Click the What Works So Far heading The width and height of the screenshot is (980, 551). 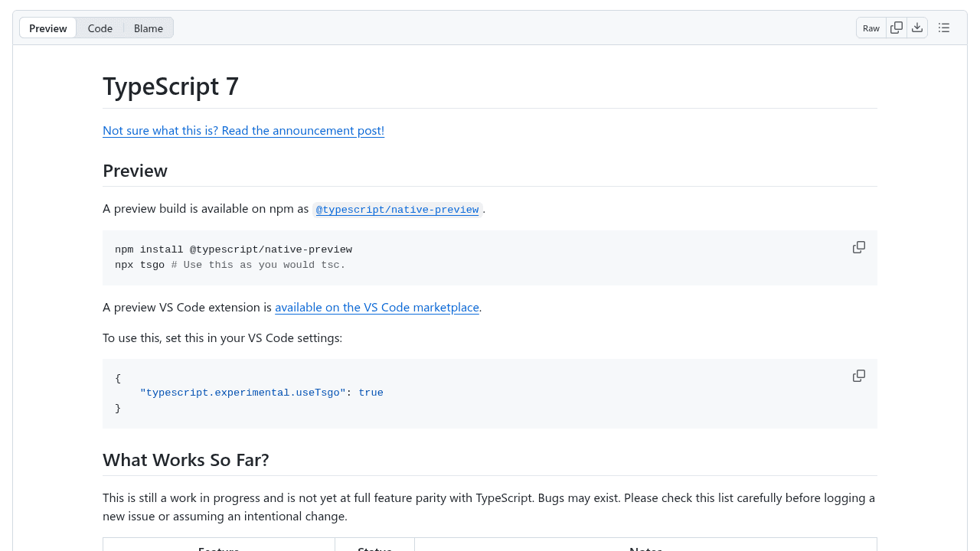185,459
